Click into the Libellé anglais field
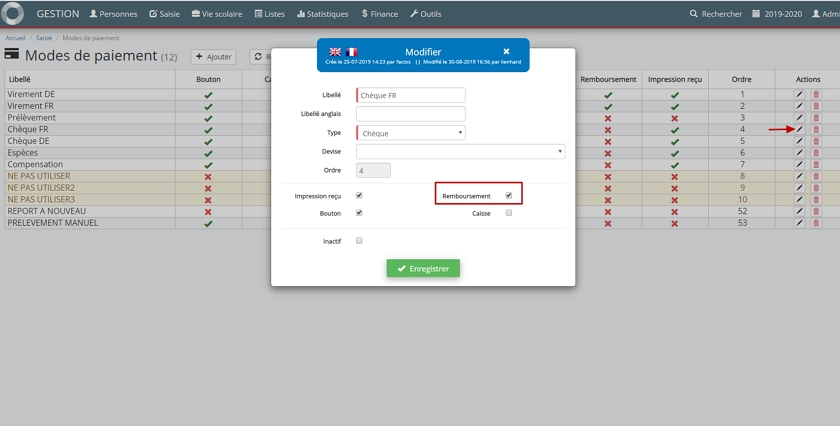 411,114
